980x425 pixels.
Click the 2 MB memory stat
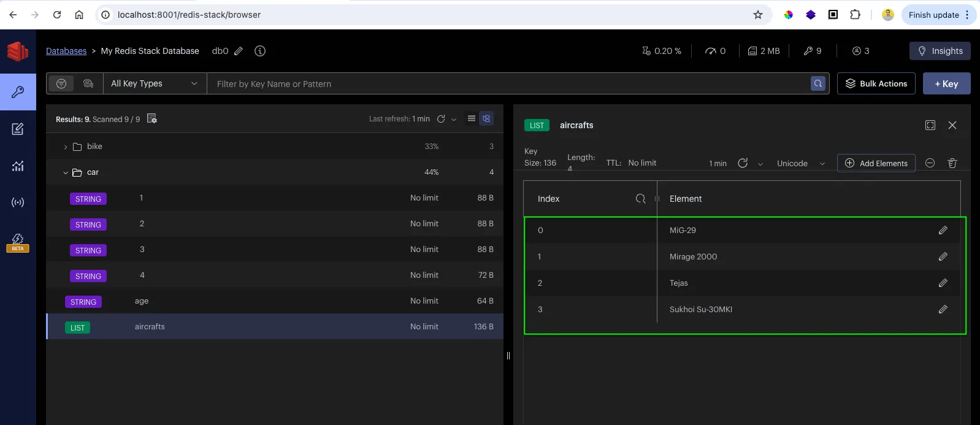(764, 51)
